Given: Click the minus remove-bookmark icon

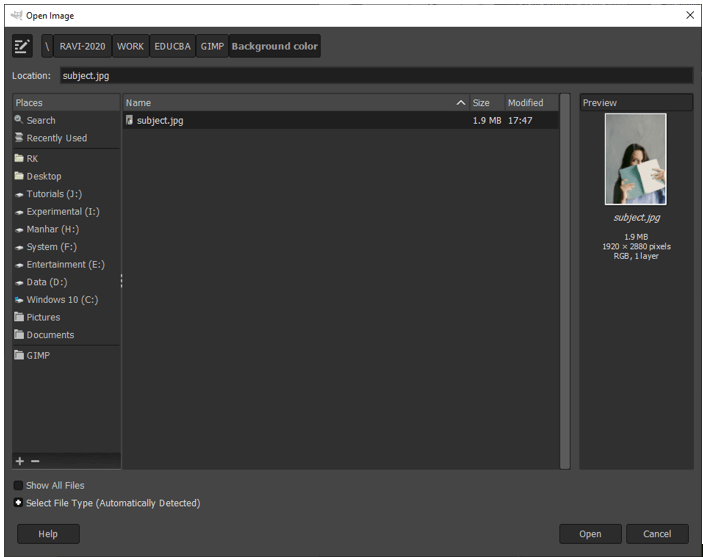Looking at the screenshot, I should point(35,461).
